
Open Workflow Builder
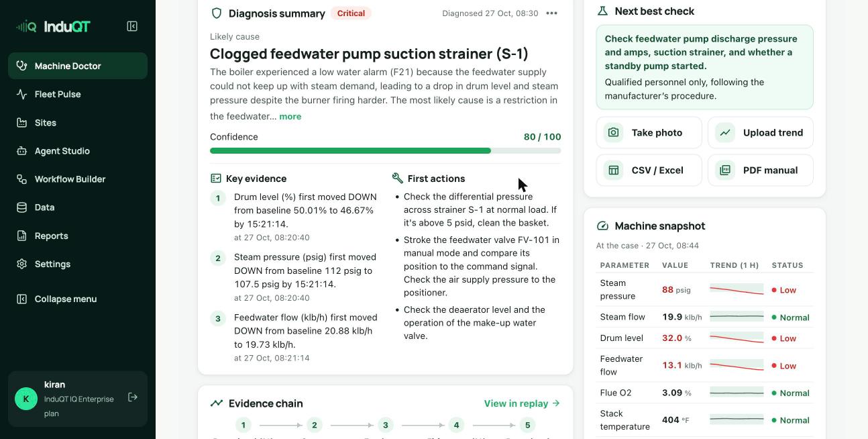click(x=78, y=179)
